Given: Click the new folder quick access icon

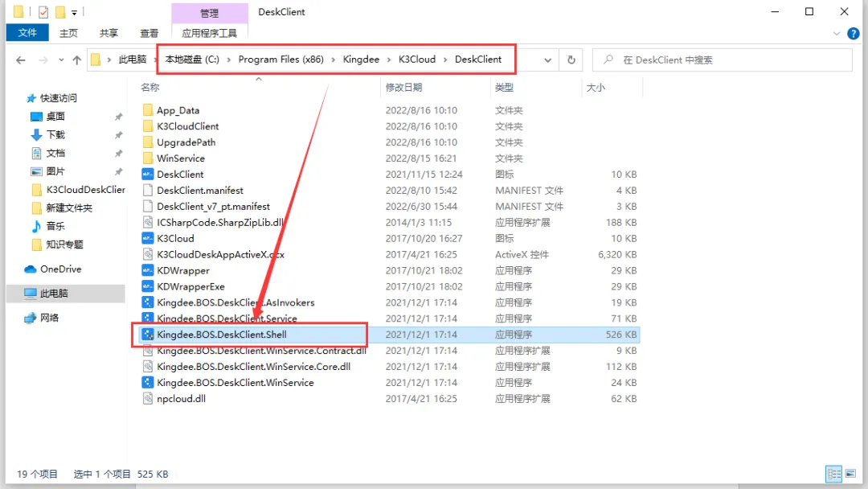Looking at the screenshot, I should click(60, 11).
